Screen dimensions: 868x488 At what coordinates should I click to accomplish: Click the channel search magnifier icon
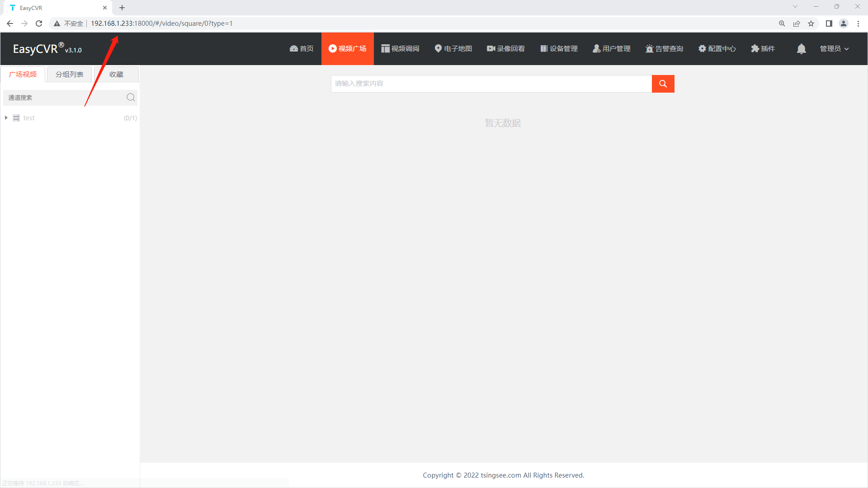coord(131,97)
